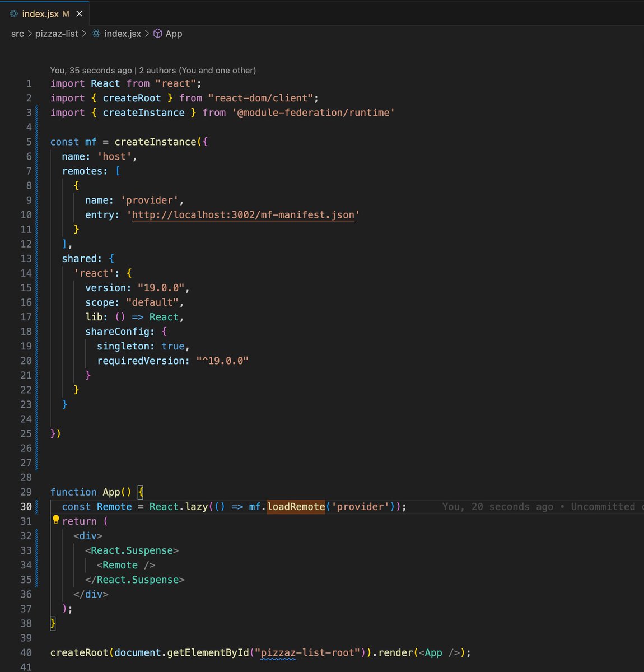Click the return keyword on line 31
Viewport: 644px width, 672px height.
[x=80, y=521]
